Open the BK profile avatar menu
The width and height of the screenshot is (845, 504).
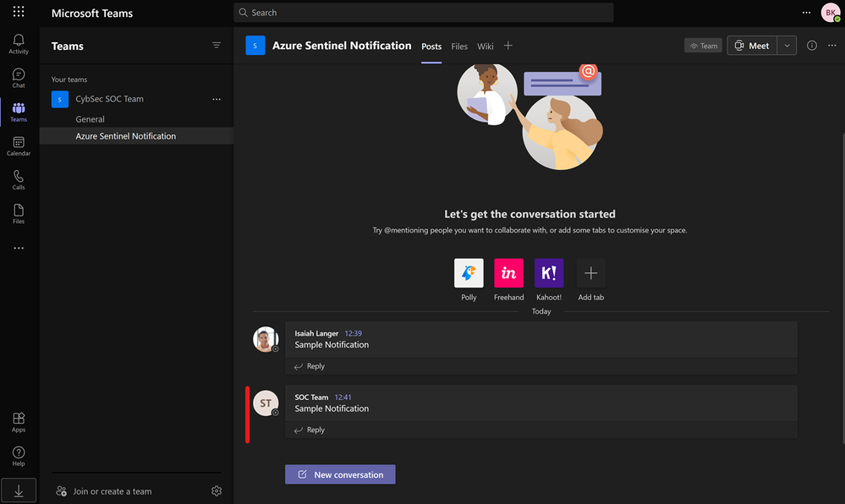(x=831, y=13)
